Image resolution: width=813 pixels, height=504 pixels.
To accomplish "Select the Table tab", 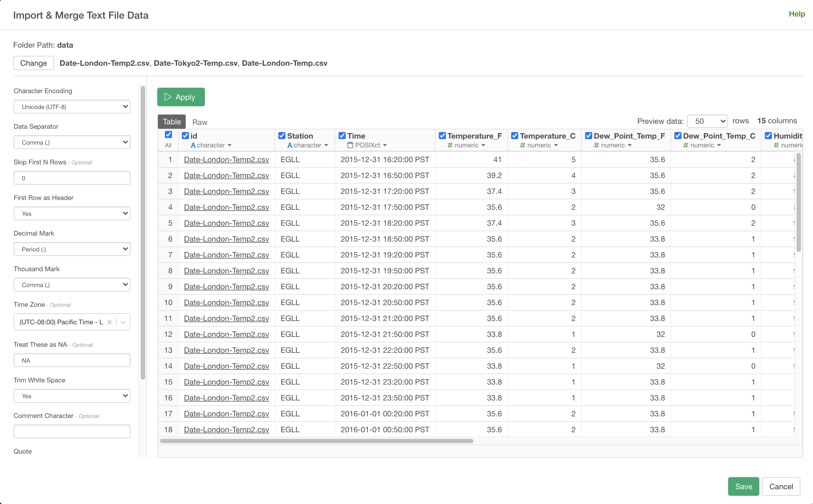I will coord(172,122).
